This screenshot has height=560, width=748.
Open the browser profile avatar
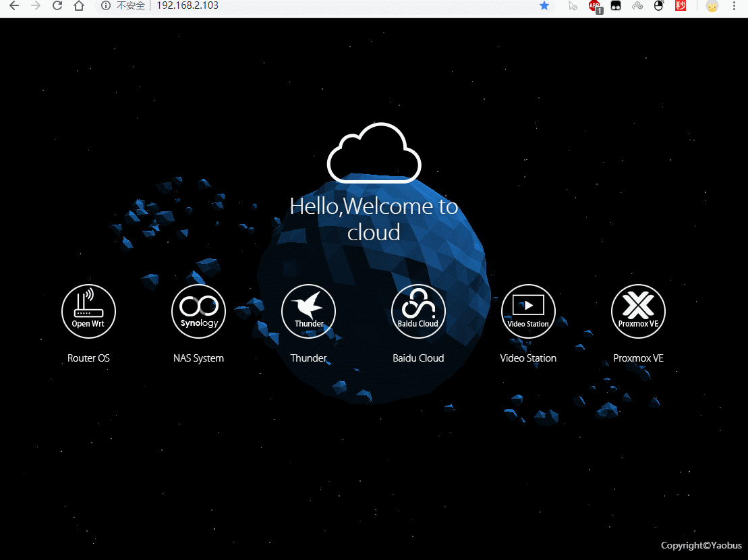pyautogui.click(x=712, y=6)
